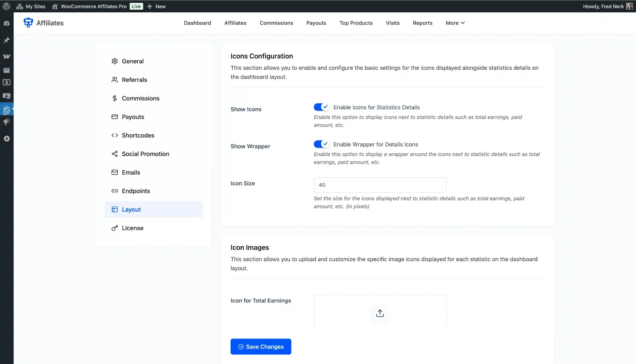Open the New content menu in admin bar
This screenshot has height=364, width=636.
pos(157,6)
